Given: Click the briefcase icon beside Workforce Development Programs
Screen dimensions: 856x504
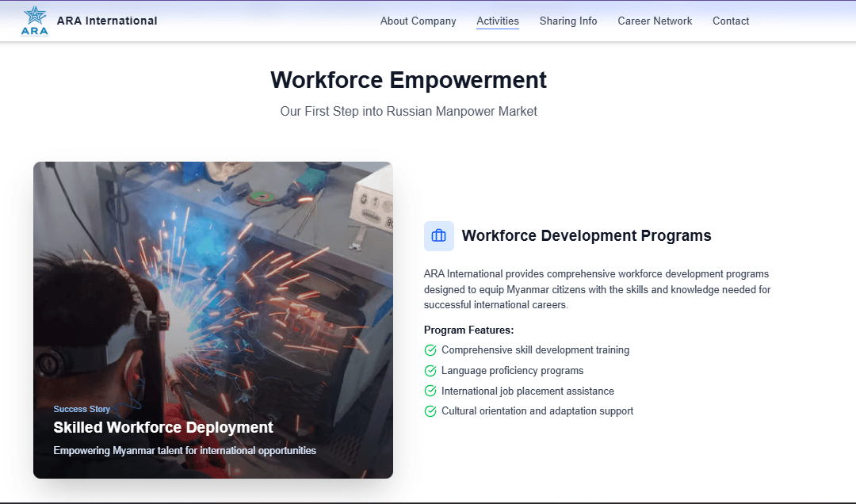Looking at the screenshot, I should [x=439, y=236].
